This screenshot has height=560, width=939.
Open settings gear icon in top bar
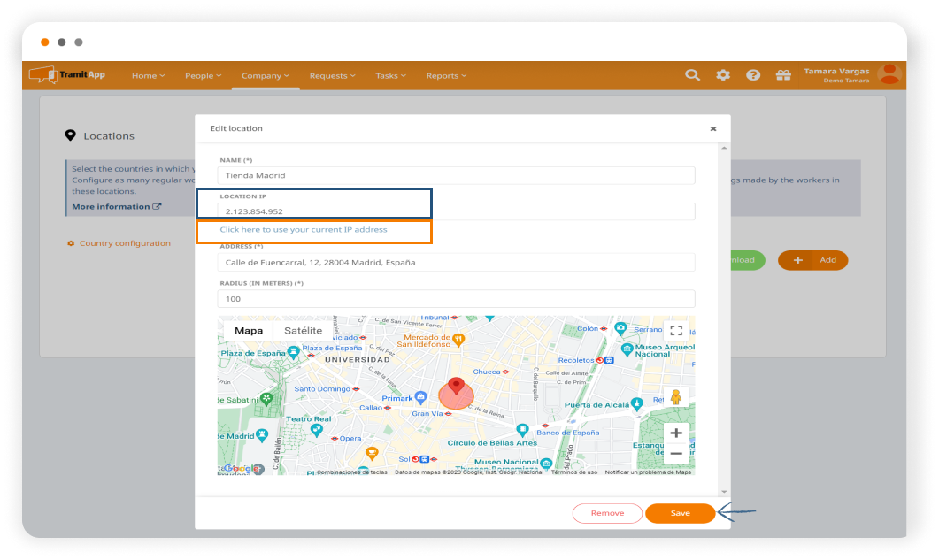[723, 75]
